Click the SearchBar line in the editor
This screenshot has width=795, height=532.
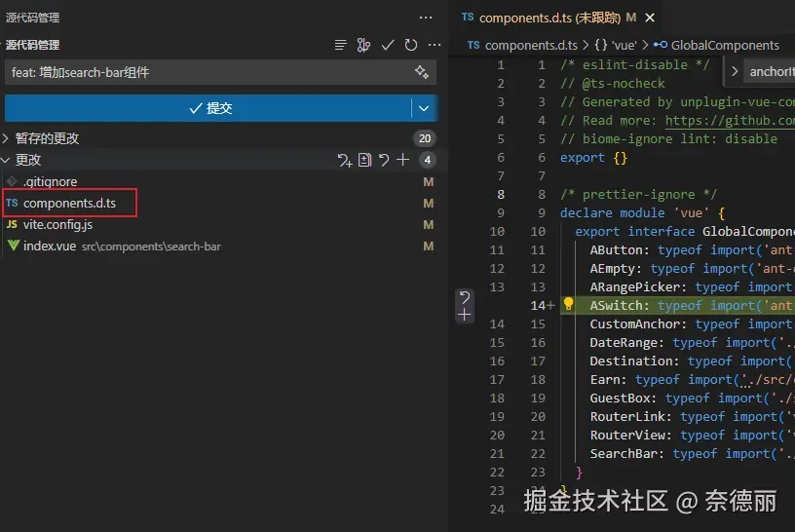coord(677,453)
